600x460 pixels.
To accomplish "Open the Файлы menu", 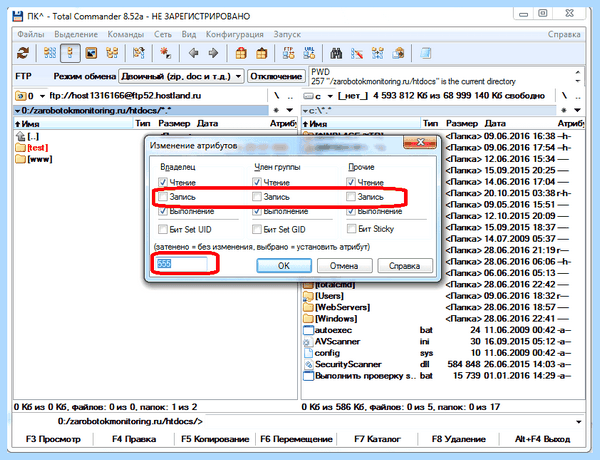I will pyautogui.click(x=31, y=34).
